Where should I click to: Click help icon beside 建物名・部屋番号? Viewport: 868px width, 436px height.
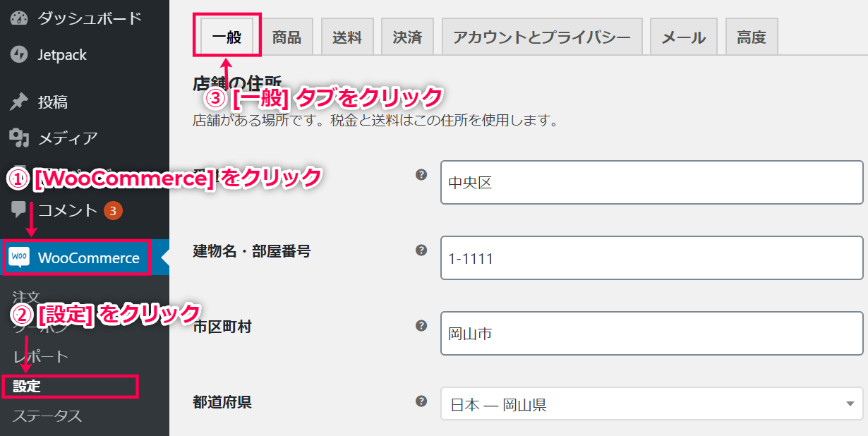(421, 250)
